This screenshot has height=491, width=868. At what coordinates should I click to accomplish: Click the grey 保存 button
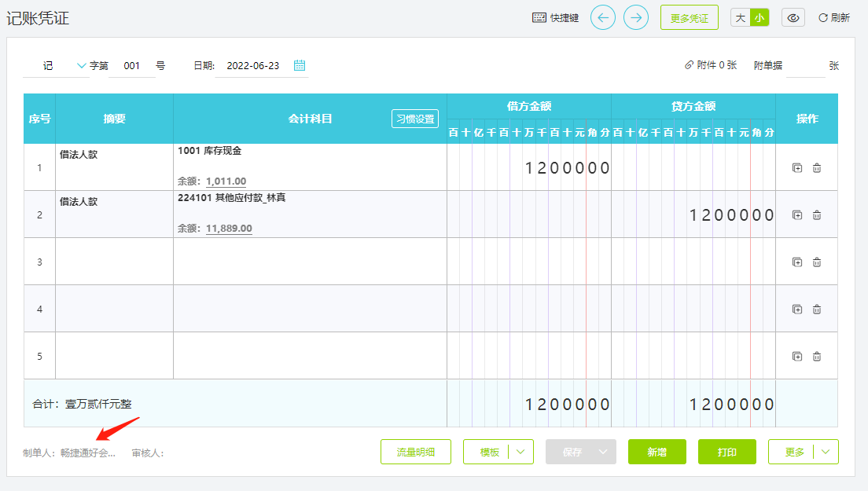pos(572,452)
